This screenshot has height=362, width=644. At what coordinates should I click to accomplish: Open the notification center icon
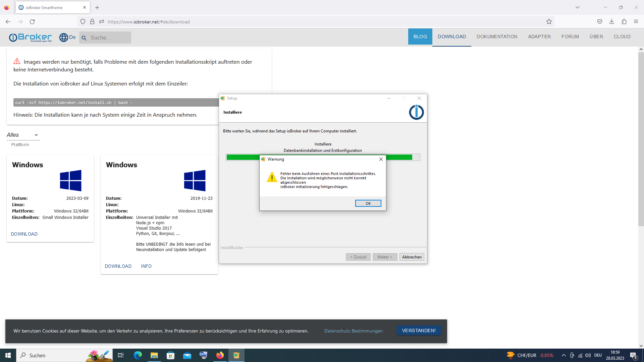pyautogui.click(x=634, y=355)
